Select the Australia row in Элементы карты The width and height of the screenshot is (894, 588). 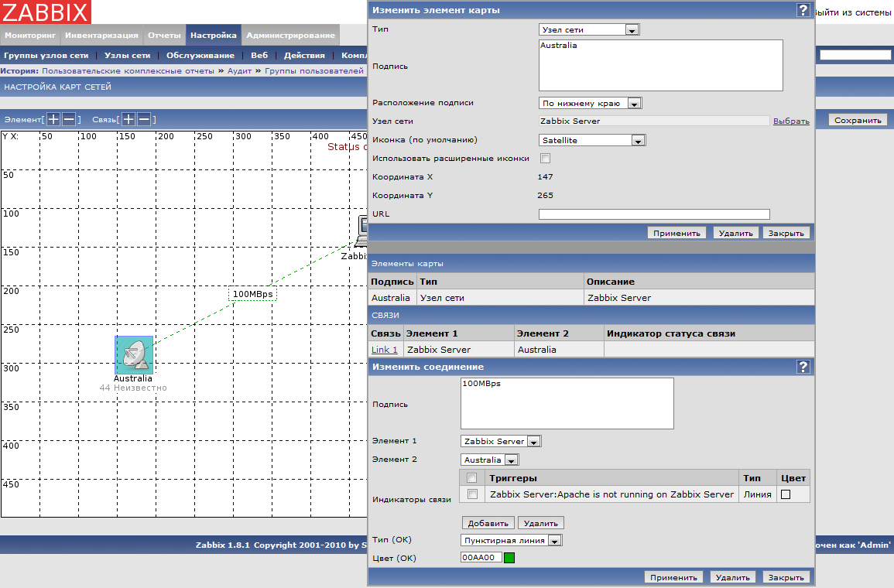tap(591, 297)
